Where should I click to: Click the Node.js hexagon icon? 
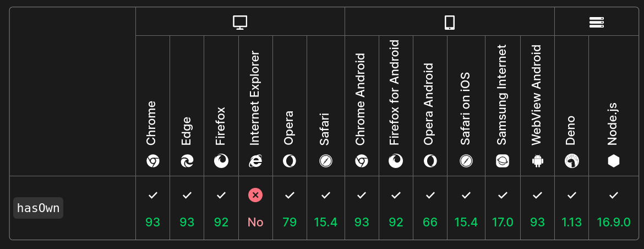point(614,161)
